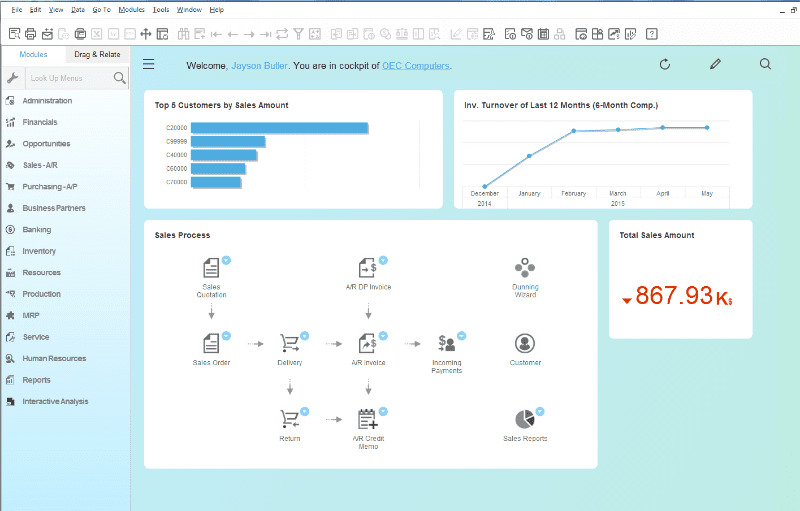Refresh the cockpit dashboard
Image resolution: width=800 pixels, height=511 pixels.
point(665,65)
